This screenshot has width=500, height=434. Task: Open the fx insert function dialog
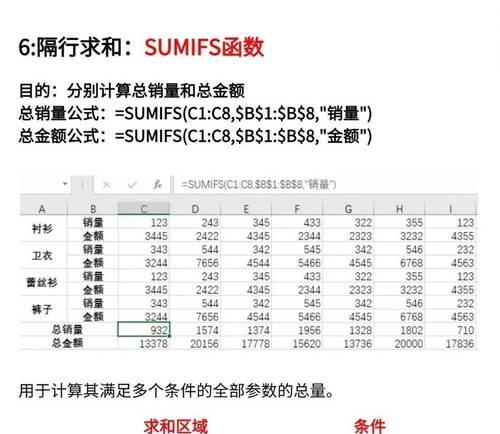pyautogui.click(x=157, y=184)
